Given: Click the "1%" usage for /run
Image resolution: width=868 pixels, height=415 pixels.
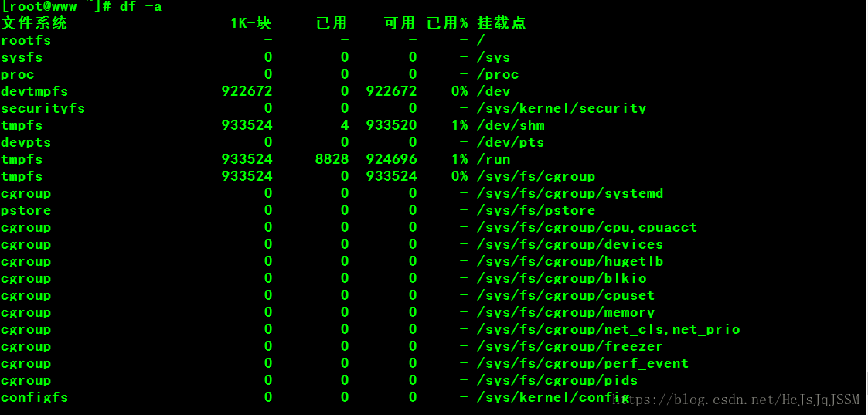Looking at the screenshot, I should pos(459,159).
